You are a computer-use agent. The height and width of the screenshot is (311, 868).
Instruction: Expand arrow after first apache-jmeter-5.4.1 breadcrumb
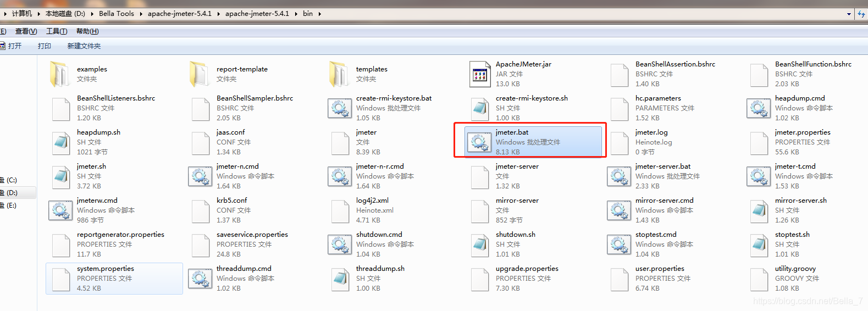click(218, 14)
